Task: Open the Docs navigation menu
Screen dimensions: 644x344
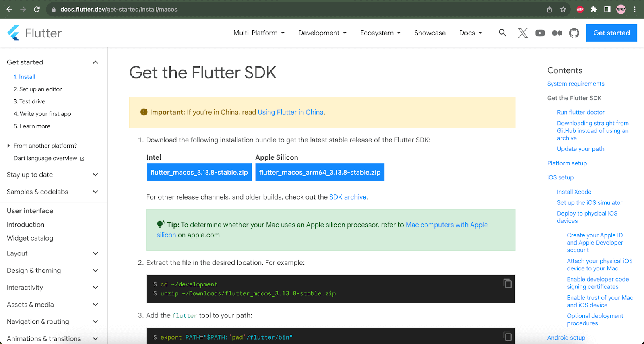Action: click(470, 33)
